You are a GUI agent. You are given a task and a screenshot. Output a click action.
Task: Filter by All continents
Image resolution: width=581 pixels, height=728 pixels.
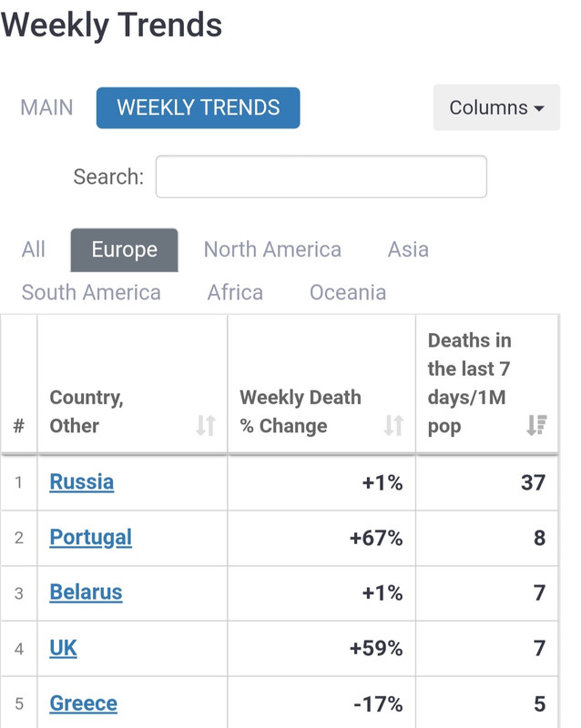point(34,249)
